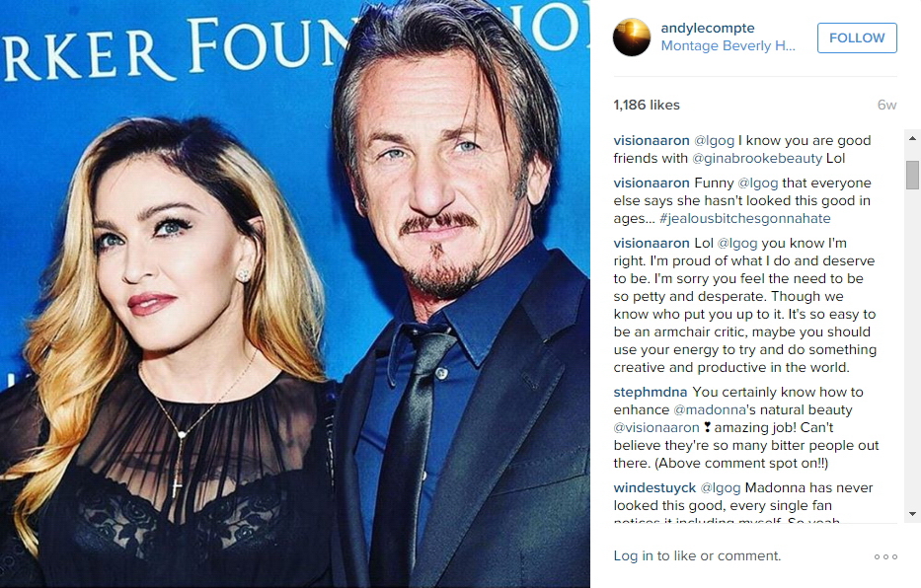Open the @lgog mention in windestuyck's comment
This screenshot has height=588, width=921.
click(721, 487)
